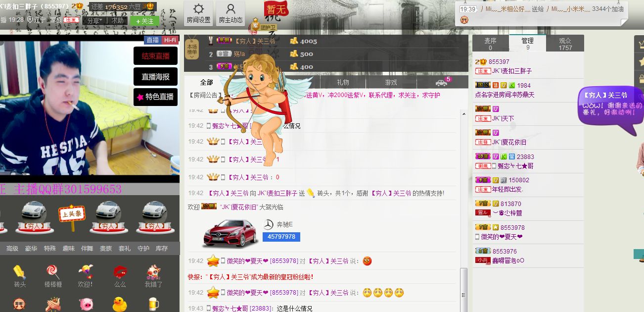This screenshot has height=312, width=644.
Task: Send the 加油 badge gift
Action: [19, 304]
